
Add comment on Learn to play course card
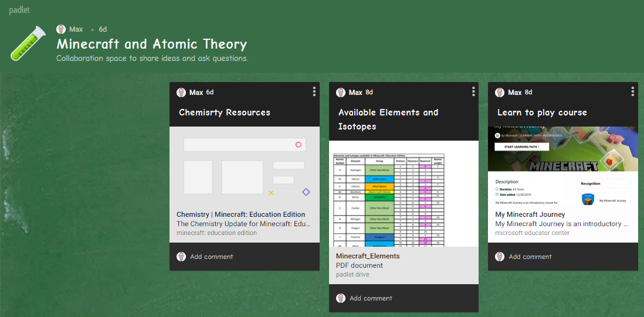530,257
